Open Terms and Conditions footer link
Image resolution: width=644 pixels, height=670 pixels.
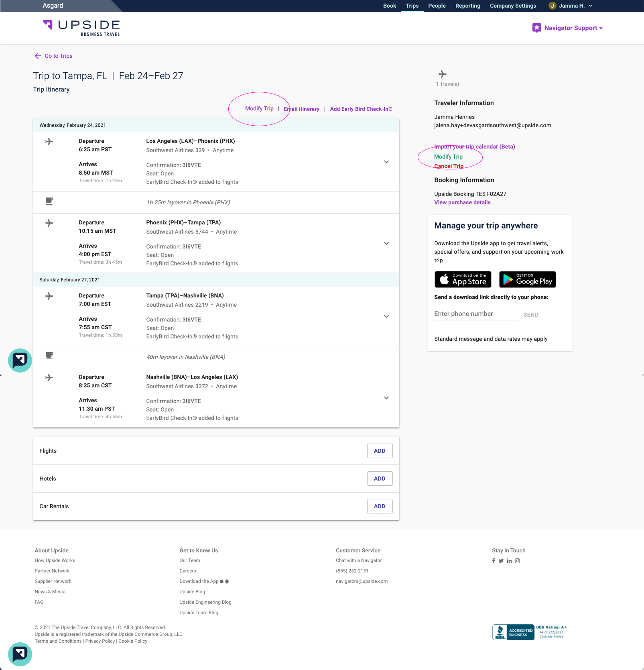[58, 641]
